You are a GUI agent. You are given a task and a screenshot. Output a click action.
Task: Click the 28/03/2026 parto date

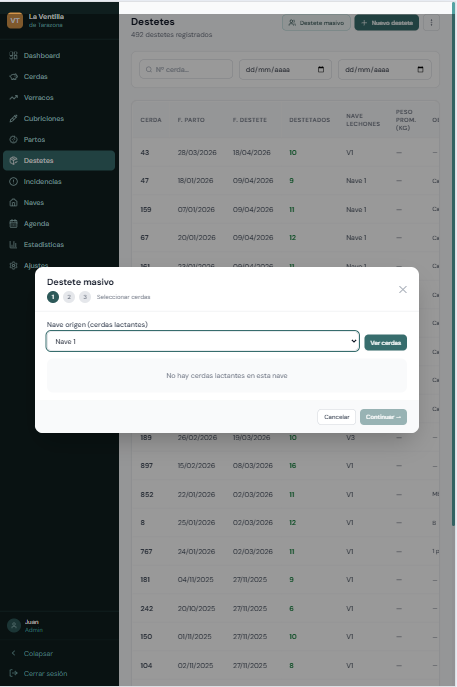[x=197, y=152]
